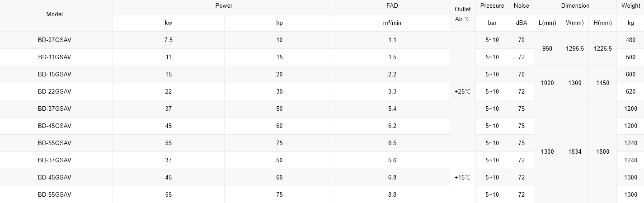Click the Dimension header cell
This screenshot has width=644, height=203.
point(575,6)
